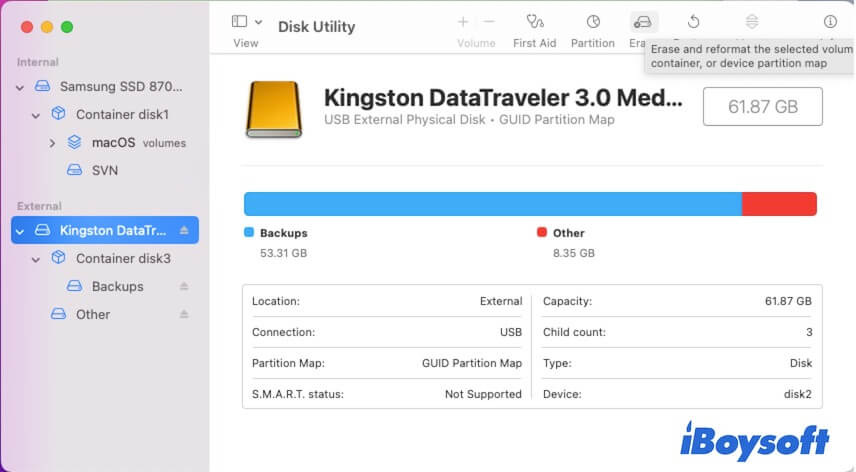Click the 61.87 GB capacity box
856x472 pixels.
point(763,106)
